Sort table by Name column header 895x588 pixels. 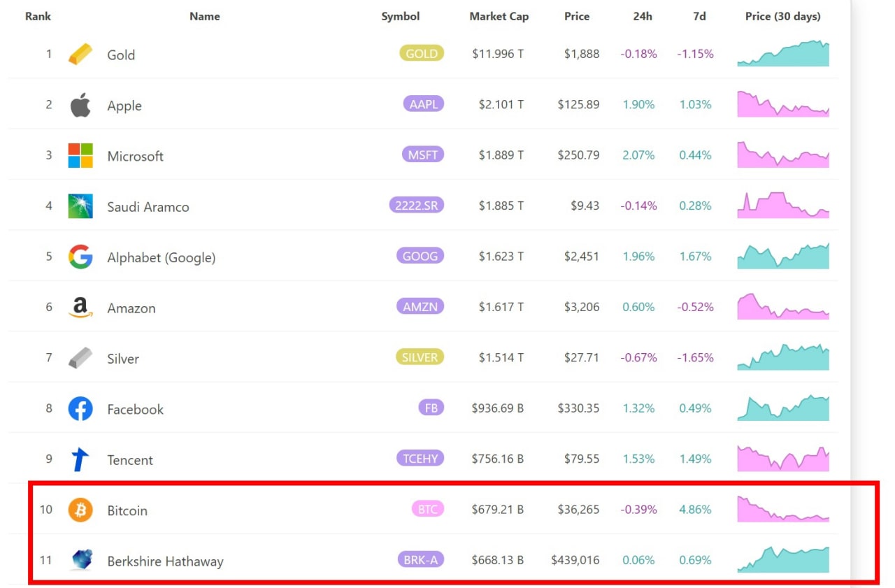click(x=205, y=16)
